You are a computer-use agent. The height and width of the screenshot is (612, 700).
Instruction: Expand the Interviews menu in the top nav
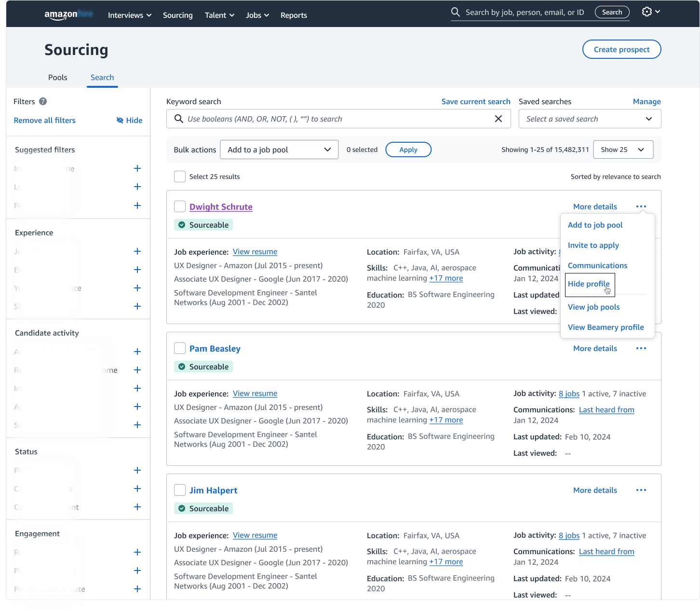click(x=130, y=15)
